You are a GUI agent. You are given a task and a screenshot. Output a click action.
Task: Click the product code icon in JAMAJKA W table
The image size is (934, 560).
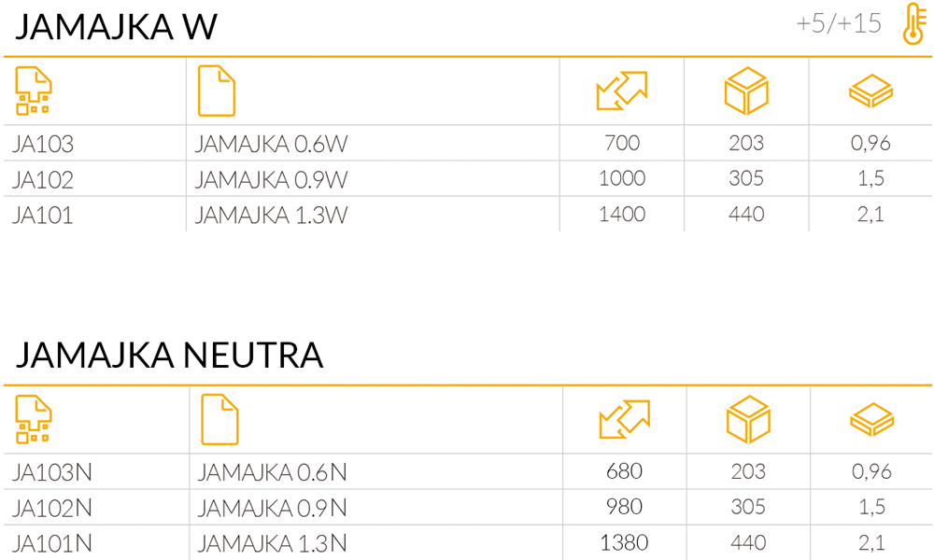[x=34, y=91]
